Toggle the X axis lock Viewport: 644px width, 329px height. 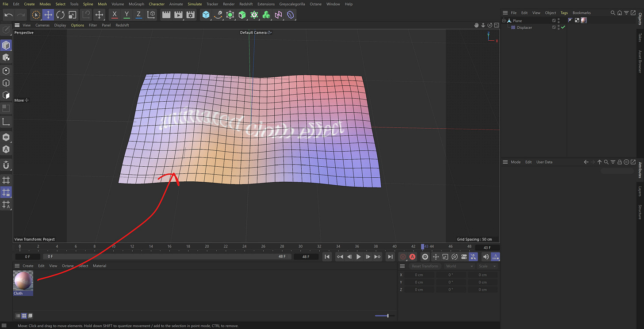(x=115, y=15)
